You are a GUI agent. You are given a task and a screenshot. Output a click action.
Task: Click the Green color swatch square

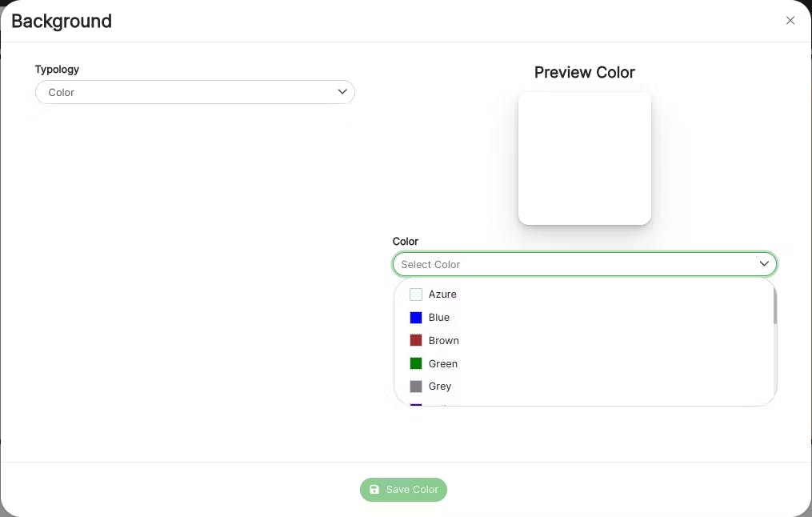416,363
